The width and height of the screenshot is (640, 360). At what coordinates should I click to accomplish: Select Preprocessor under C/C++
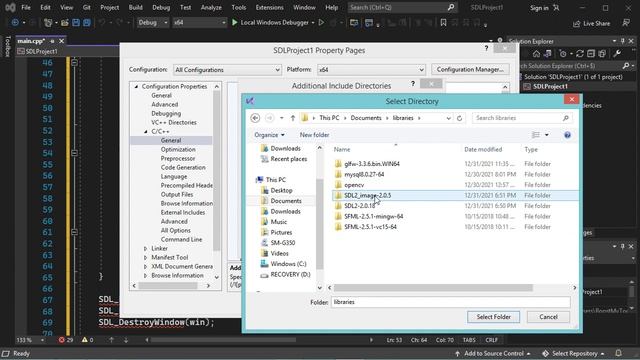point(178,158)
